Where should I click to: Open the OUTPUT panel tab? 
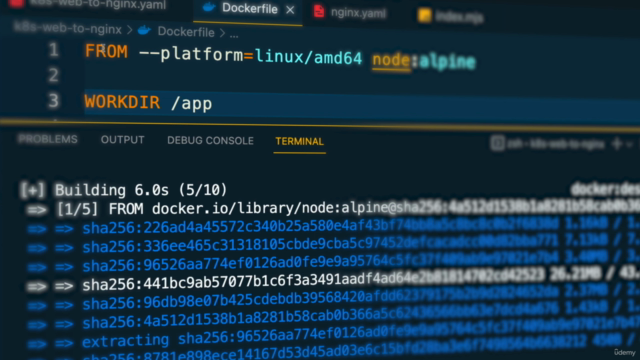click(122, 140)
